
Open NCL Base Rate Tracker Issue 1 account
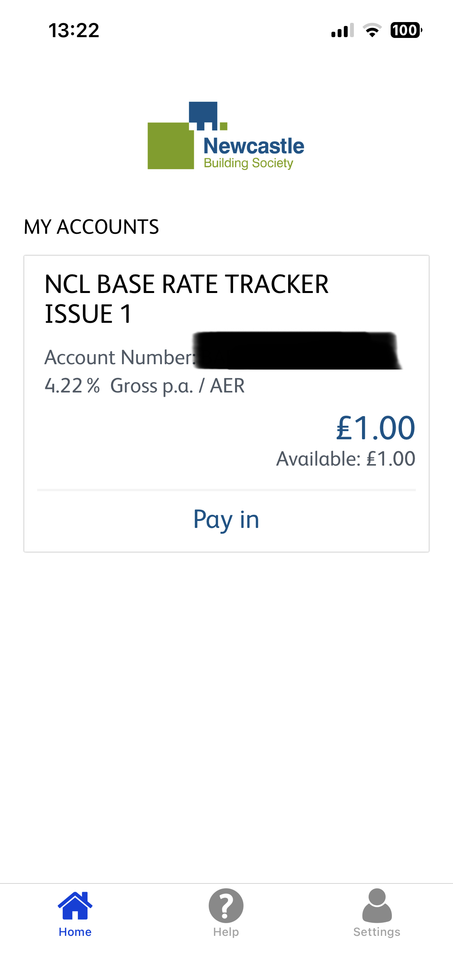[x=187, y=299]
